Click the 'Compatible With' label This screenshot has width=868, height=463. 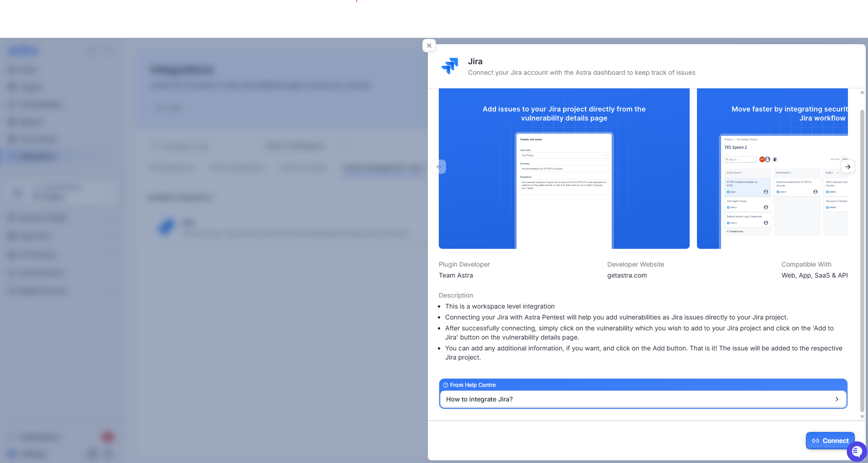806,264
